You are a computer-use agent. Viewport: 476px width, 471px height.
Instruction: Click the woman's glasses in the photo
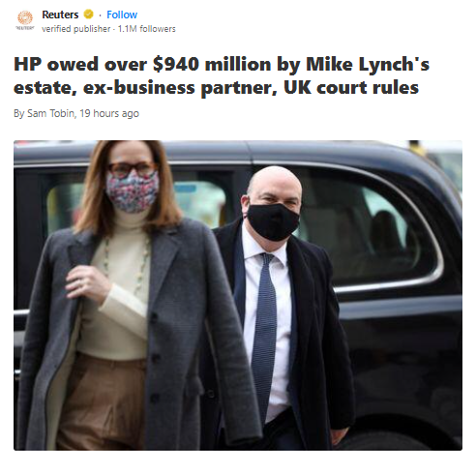[x=132, y=169]
